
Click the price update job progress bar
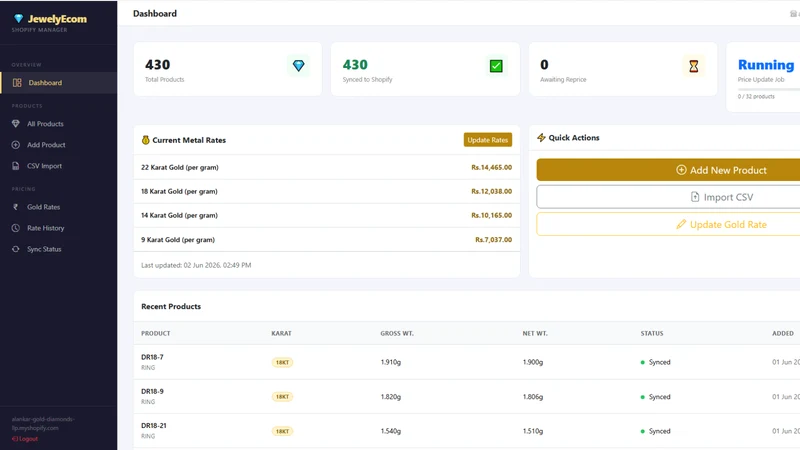pyautogui.click(x=769, y=89)
